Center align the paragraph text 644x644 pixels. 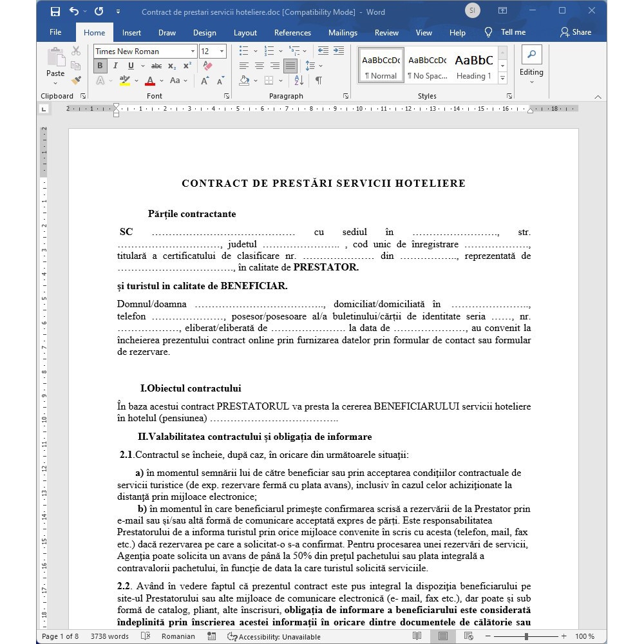click(259, 66)
